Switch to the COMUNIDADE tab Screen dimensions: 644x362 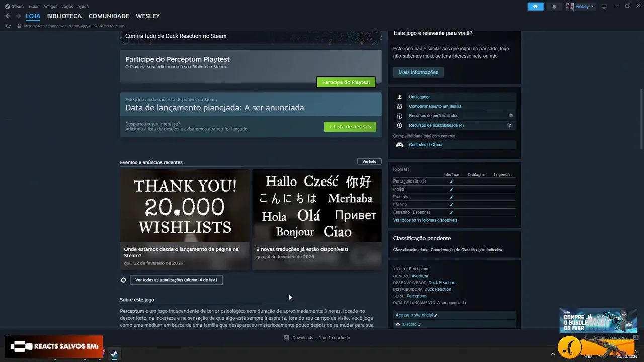(x=109, y=16)
